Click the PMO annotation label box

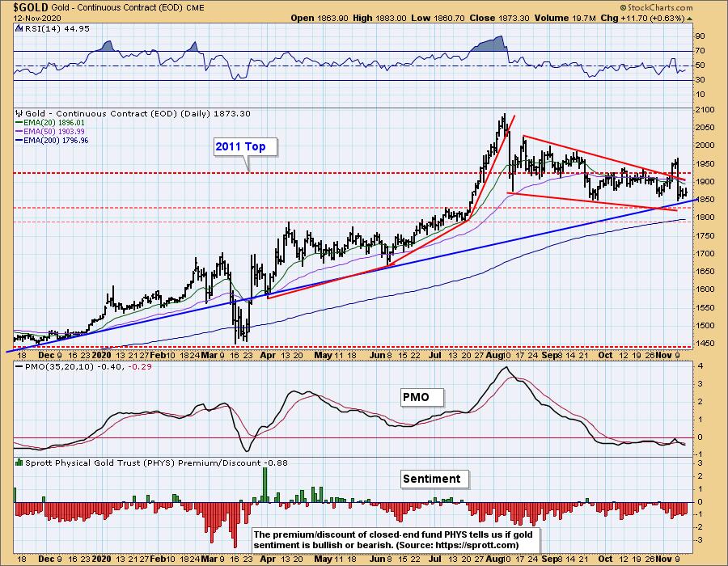point(422,397)
